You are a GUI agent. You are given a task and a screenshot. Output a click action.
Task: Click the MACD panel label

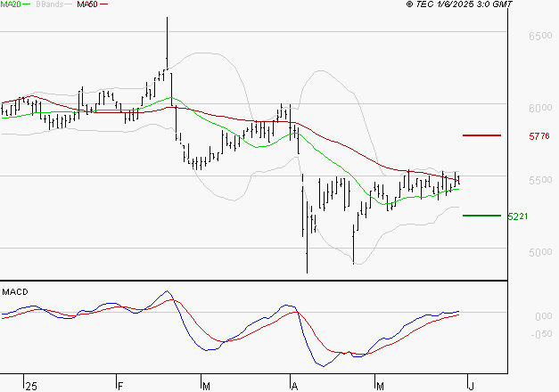(x=15, y=292)
